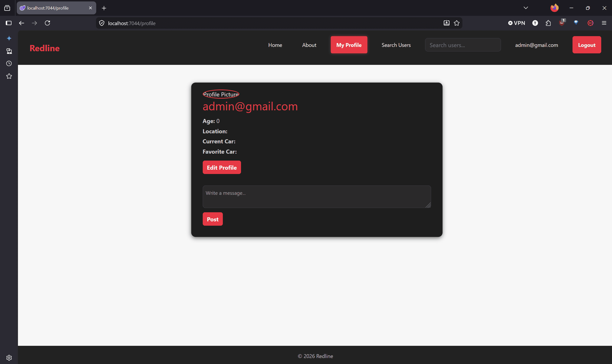Click the Favorite Car: label

click(x=220, y=152)
